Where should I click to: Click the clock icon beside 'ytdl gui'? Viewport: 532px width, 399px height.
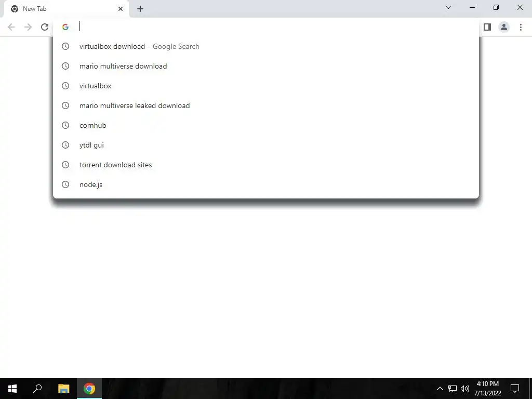pos(65,145)
